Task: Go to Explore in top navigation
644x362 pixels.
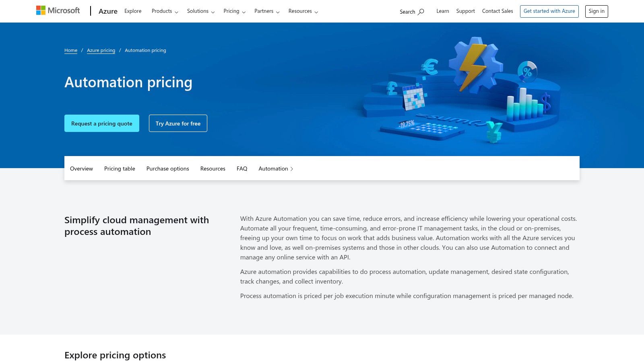Action: point(133,11)
